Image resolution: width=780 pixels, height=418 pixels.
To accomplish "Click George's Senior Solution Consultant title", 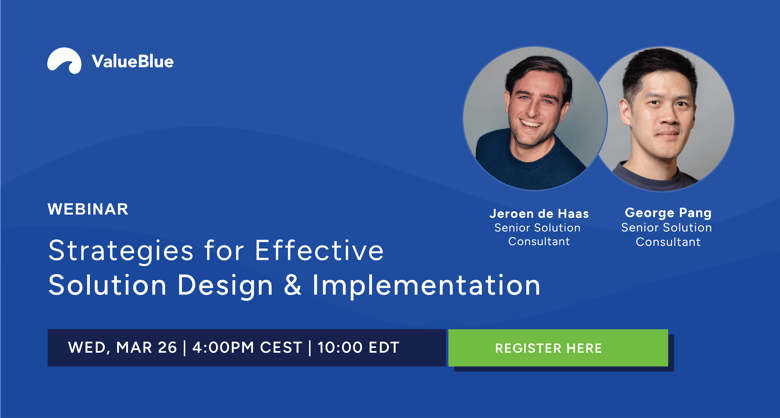I will point(667,235).
